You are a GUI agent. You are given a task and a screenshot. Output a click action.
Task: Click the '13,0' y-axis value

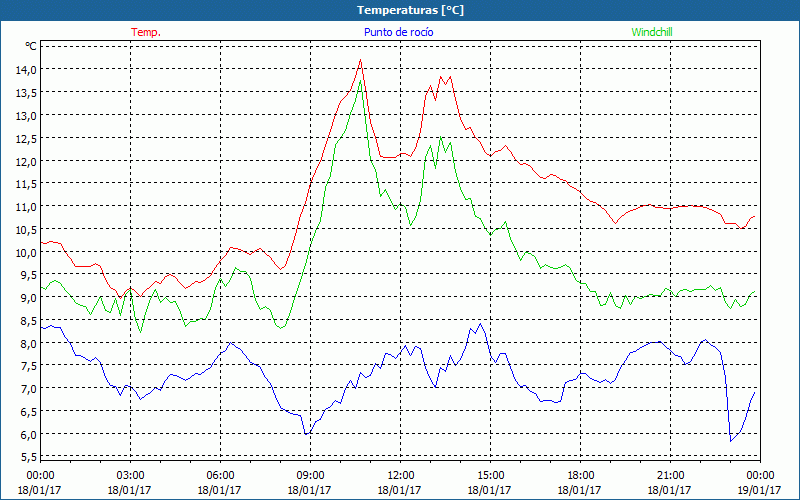26,116
